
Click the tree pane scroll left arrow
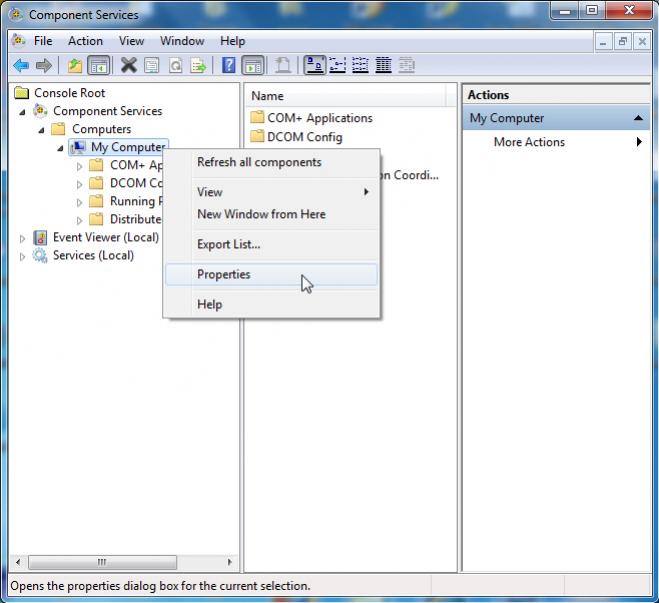[x=18, y=562]
